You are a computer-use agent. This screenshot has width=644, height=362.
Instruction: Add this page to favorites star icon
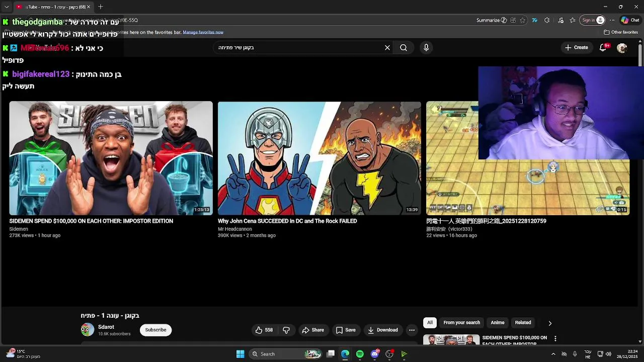pos(523,20)
